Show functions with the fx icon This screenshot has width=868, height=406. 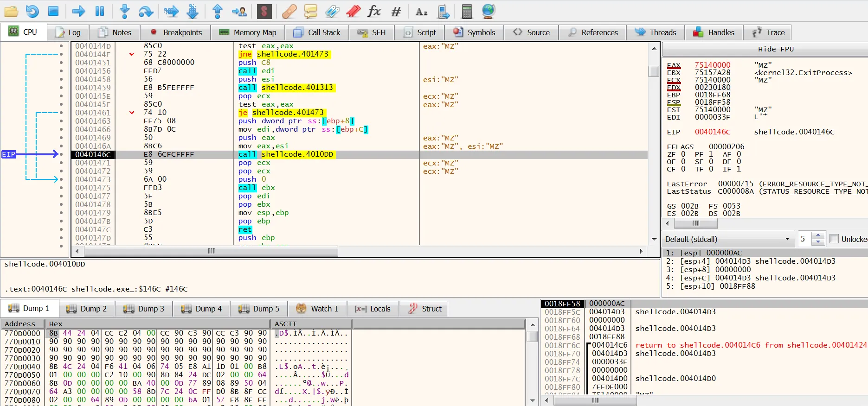pyautogui.click(x=374, y=11)
